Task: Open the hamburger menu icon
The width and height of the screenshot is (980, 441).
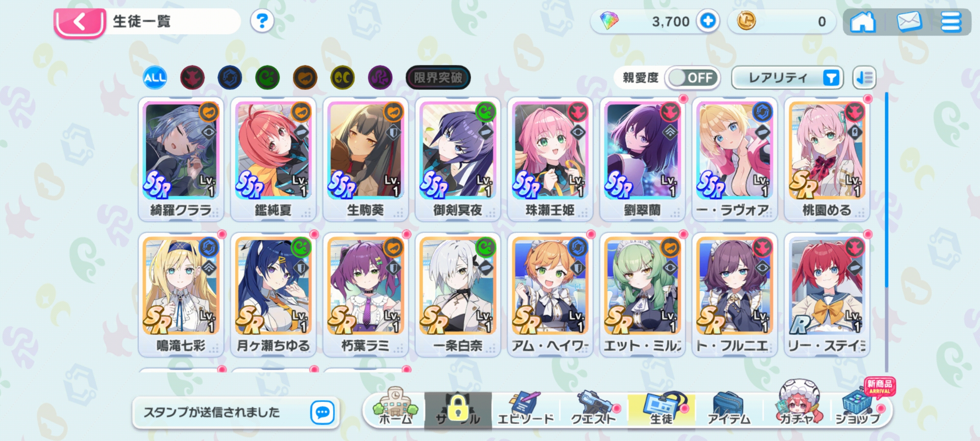Action: (x=951, y=22)
